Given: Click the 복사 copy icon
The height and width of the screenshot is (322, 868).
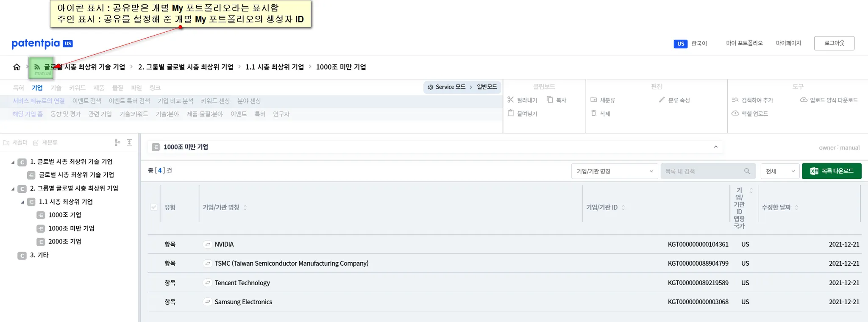Looking at the screenshot, I should pyautogui.click(x=550, y=100).
